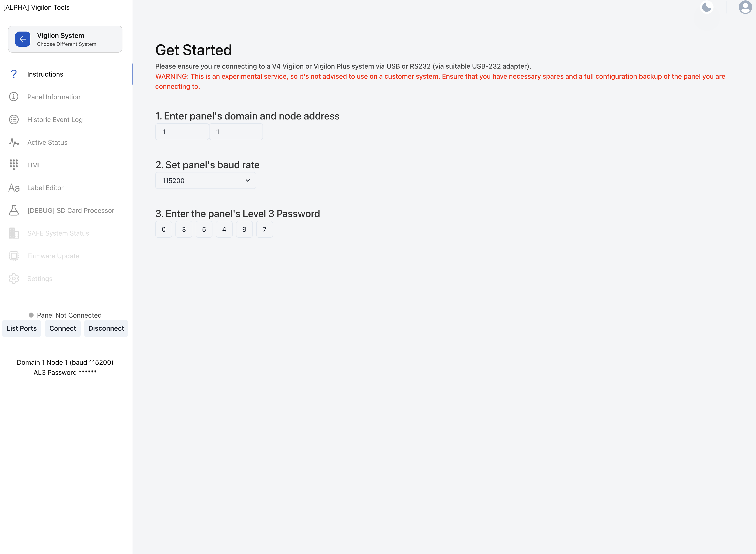Screen dimensions: 756x554
Task: Click the Instructions question mark icon
Action: [14, 74]
